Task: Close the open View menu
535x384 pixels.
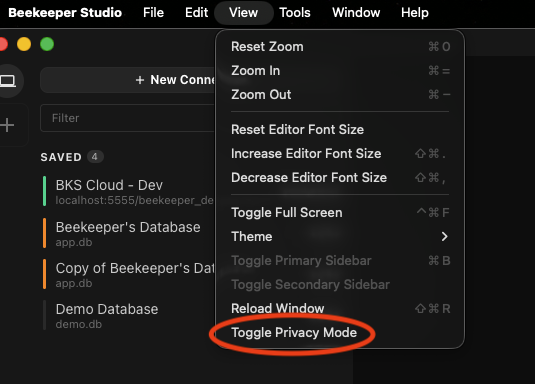Action: pos(243,13)
